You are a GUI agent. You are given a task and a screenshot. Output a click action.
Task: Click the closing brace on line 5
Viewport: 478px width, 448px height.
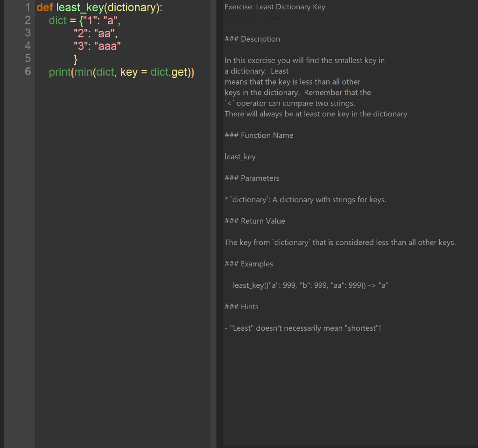click(76, 59)
